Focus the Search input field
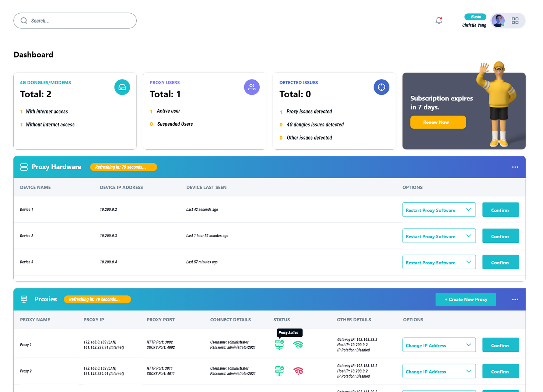 click(75, 21)
